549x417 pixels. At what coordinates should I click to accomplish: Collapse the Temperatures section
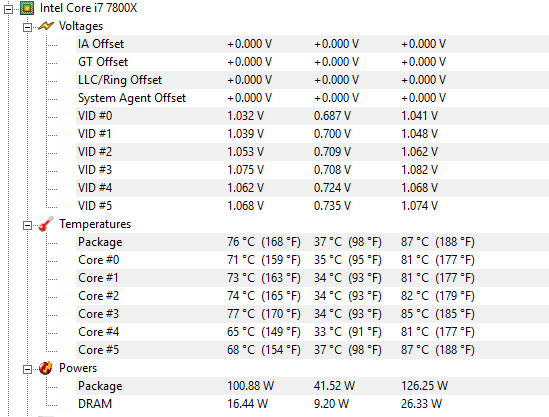(x=27, y=225)
